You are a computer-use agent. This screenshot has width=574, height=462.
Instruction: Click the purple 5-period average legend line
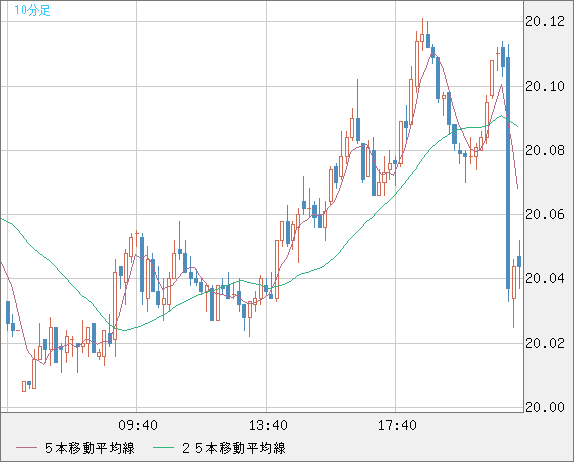[26, 448]
